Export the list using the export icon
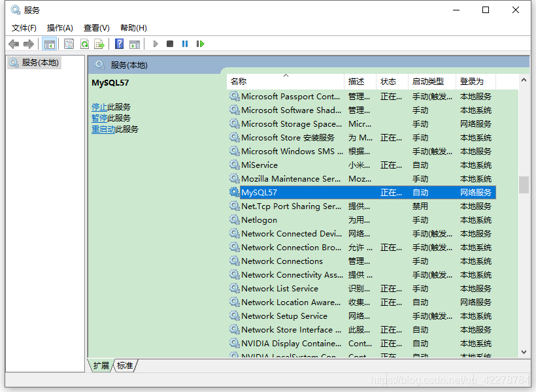 coord(99,43)
